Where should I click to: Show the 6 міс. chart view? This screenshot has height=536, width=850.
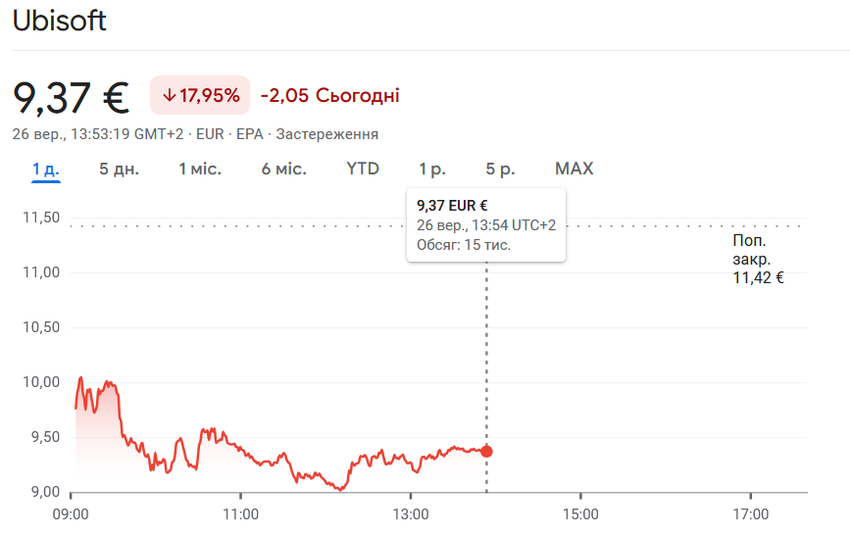(284, 169)
